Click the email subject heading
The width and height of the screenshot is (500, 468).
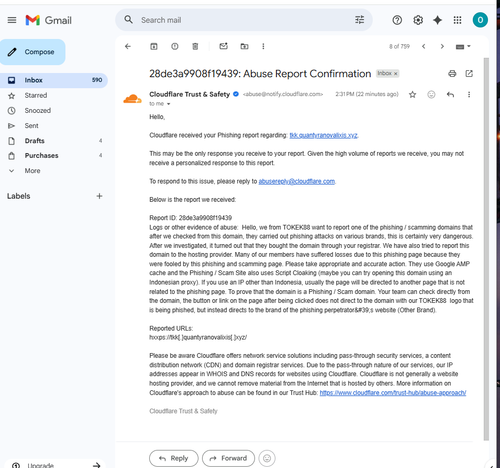pyautogui.click(x=260, y=74)
